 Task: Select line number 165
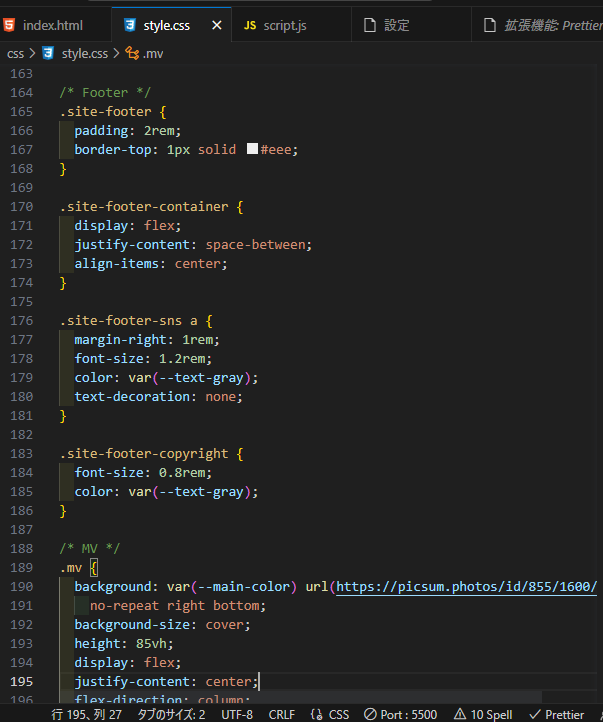point(22,112)
